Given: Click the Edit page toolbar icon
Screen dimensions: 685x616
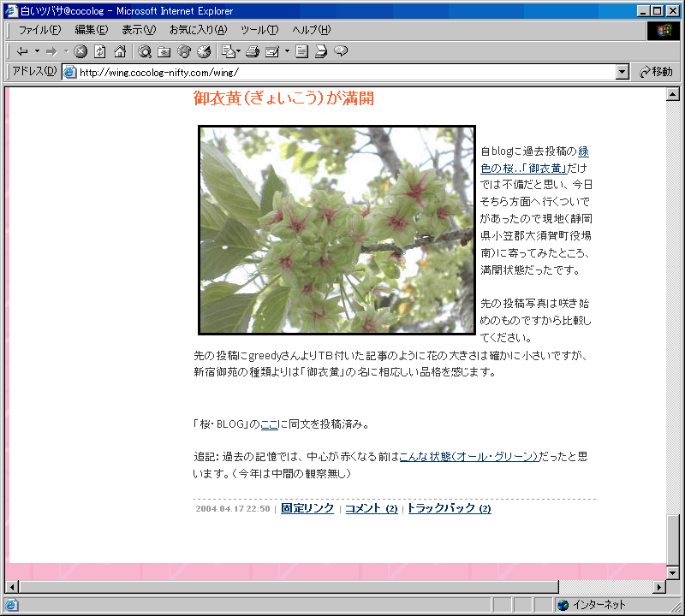Looking at the screenshot, I should pyautogui.click(x=272, y=51).
